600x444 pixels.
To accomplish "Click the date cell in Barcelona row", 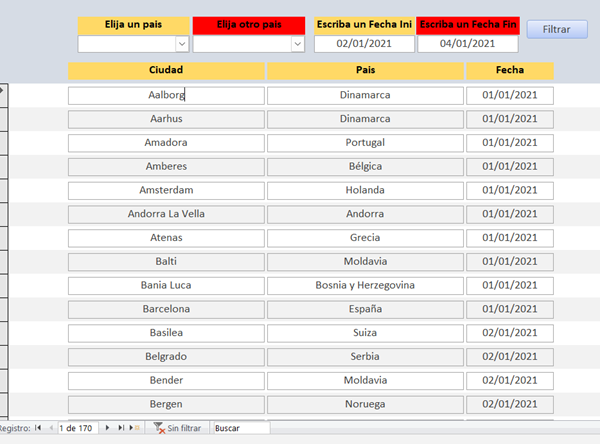I will click(510, 309).
